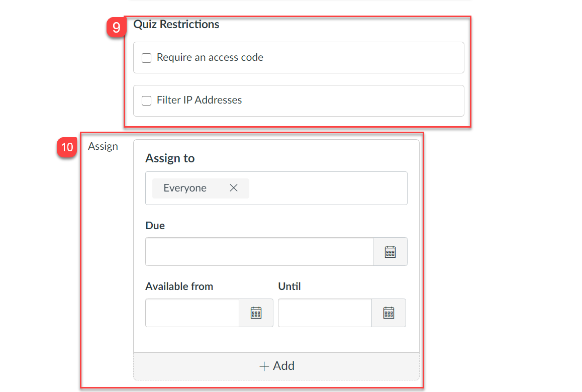The image size is (582, 392).
Task: Open the Available from calendar picker
Action: tap(256, 313)
